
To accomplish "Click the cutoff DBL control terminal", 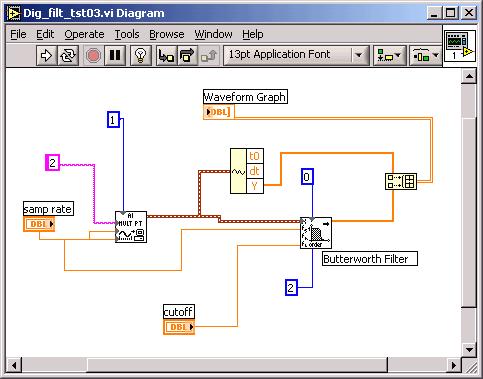I will click(179, 327).
